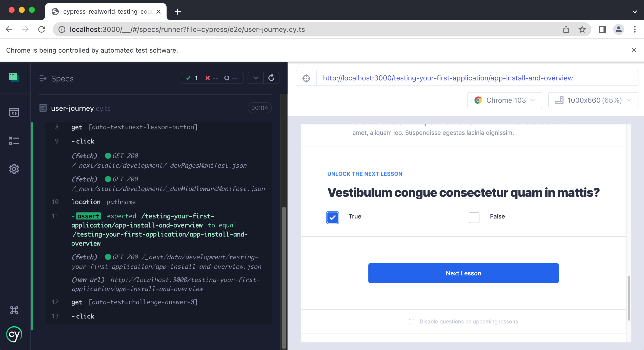Bookmark this page with star icon
This screenshot has height=350, width=644.
[582, 30]
